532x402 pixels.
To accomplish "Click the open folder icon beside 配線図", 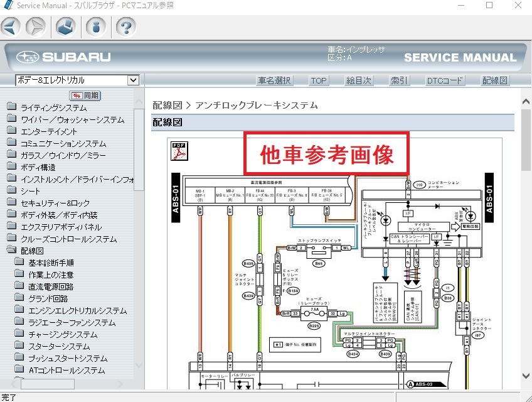I will click(x=12, y=250).
